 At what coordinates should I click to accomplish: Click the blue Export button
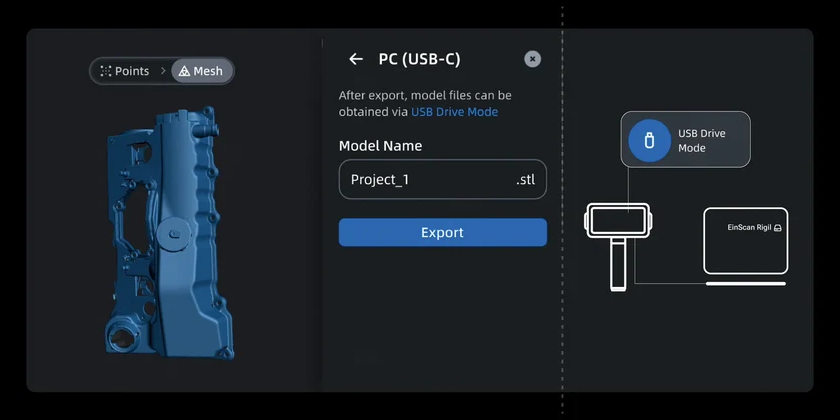[442, 232]
